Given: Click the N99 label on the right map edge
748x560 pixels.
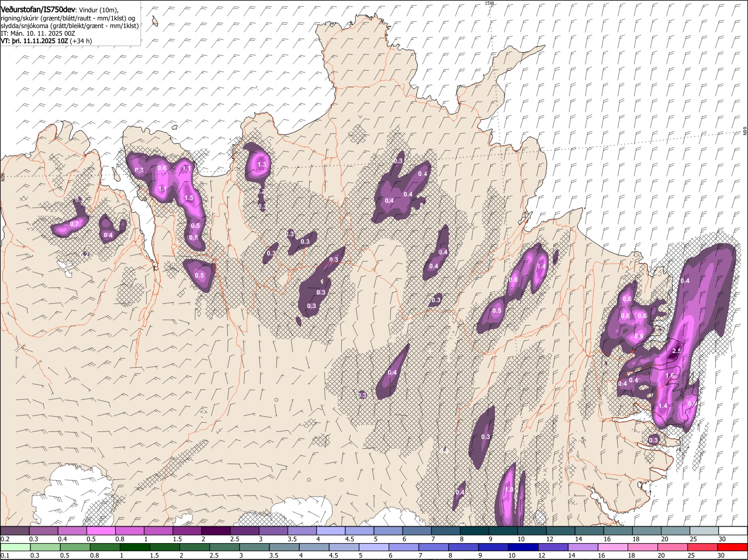Looking at the screenshot, I should (745, 132).
